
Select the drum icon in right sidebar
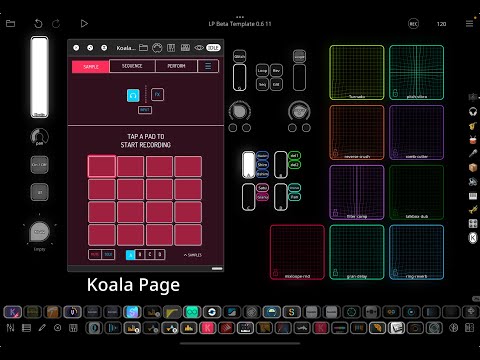pos(473,140)
